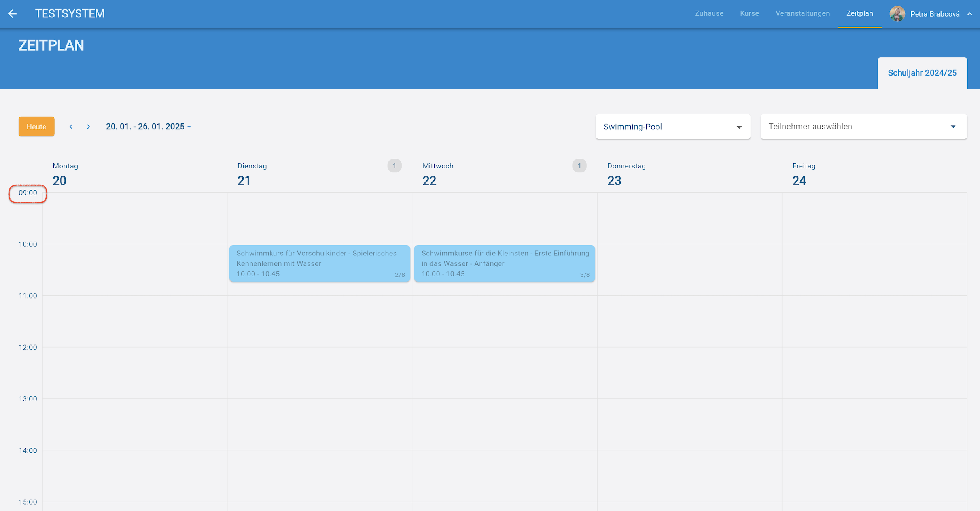Open the Swimming-Pool location dropdown
The height and width of the screenshot is (511, 980).
coord(673,127)
